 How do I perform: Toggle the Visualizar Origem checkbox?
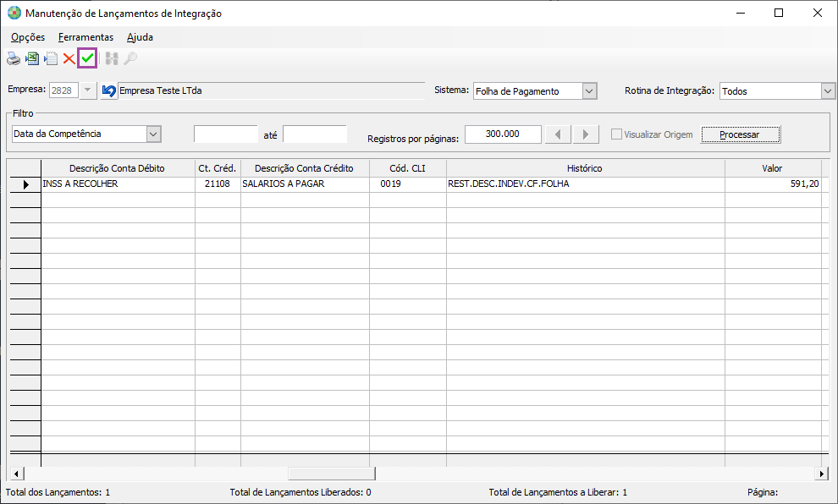[x=616, y=134]
